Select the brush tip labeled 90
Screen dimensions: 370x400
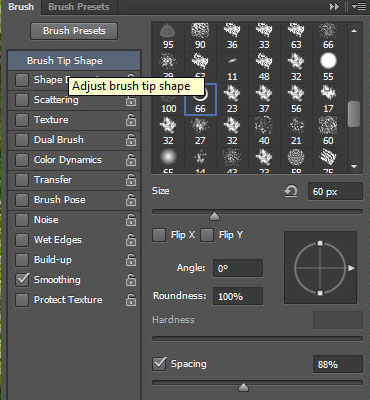(200, 36)
